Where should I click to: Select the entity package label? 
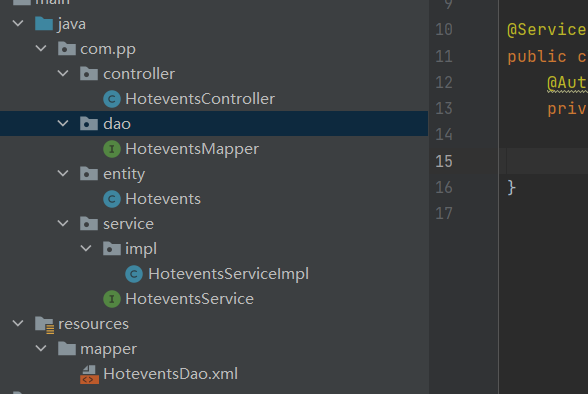(124, 174)
